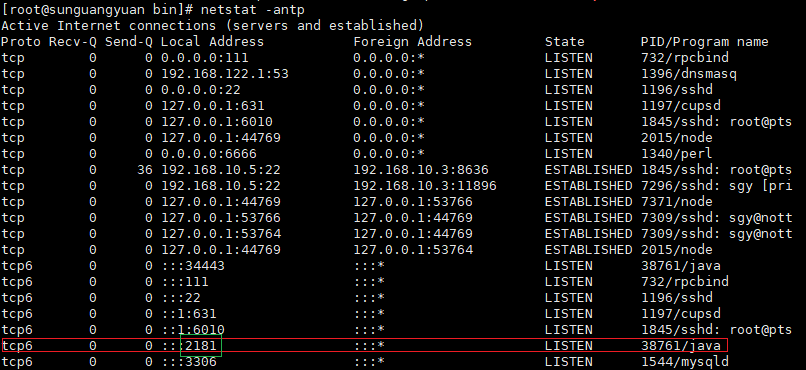806x370 pixels.
Task: Click ESTABLISHED in the 7371/node row
Action: point(589,201)
